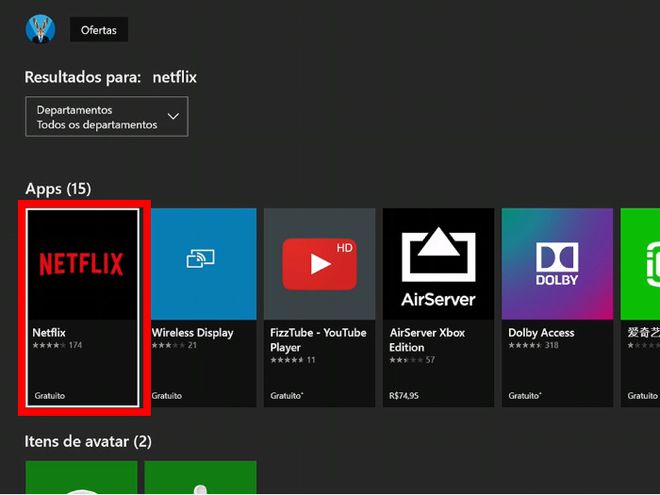Click the Wireless Display title text
Screen dimensions: 660x495
[192, 333]
